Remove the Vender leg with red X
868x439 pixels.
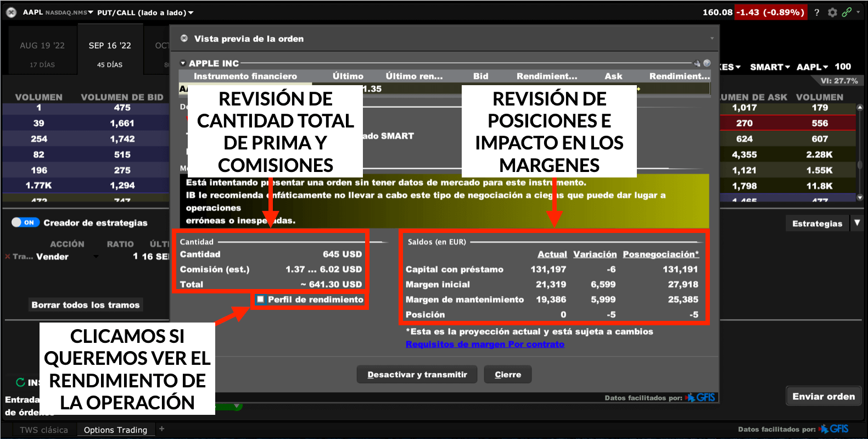click(x=8, y=257)
